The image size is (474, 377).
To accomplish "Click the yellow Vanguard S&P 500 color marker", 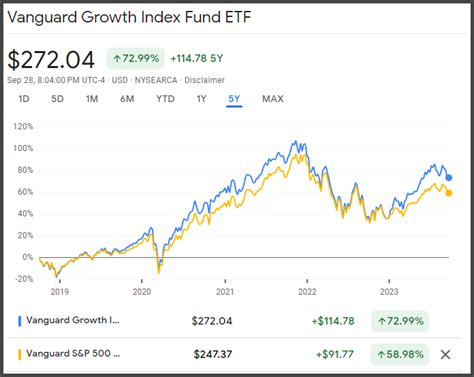I will pos(19,354).
